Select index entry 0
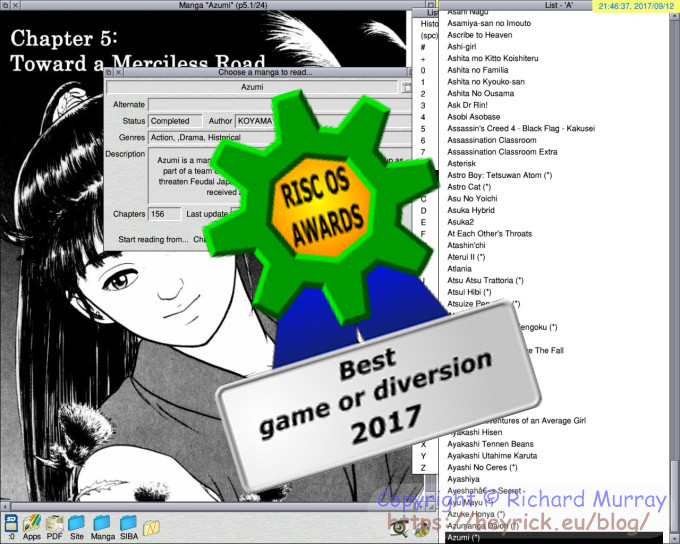 [x=423, y=70]
